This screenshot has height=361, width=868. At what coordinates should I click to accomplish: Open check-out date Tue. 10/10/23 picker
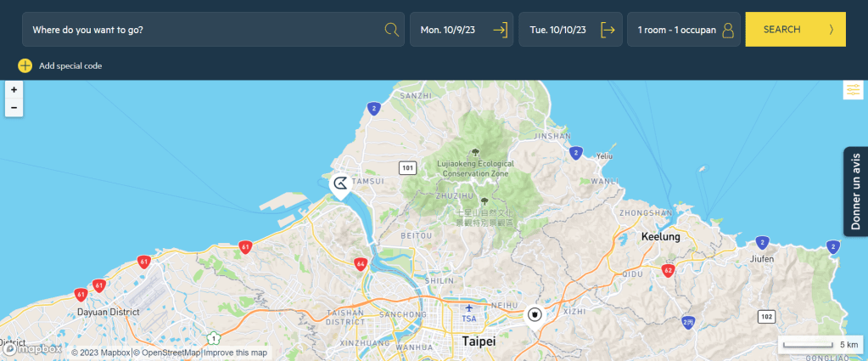pyautogui.click(x=557, y=30)
